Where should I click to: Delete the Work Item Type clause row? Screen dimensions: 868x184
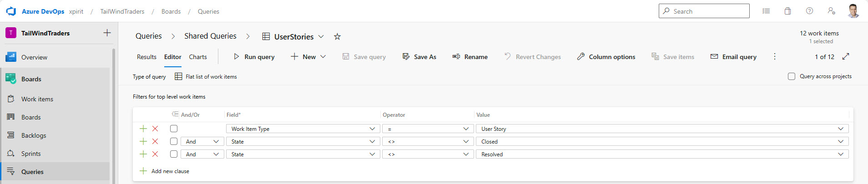point(155,129)
